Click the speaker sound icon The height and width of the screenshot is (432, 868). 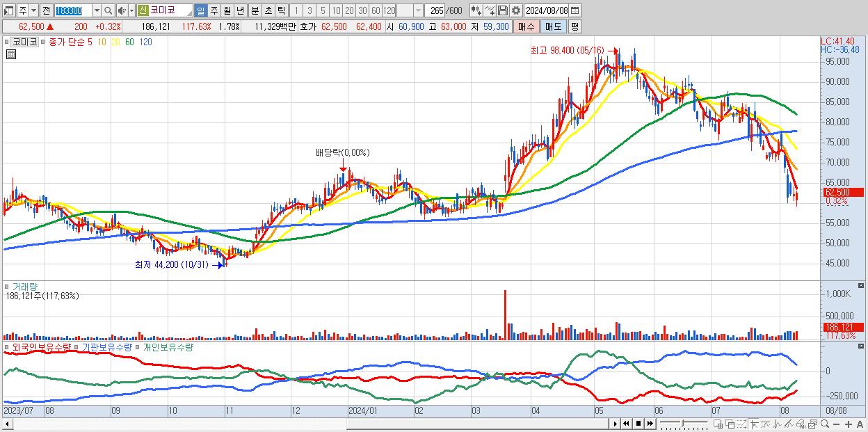click(x=122, y=10)
